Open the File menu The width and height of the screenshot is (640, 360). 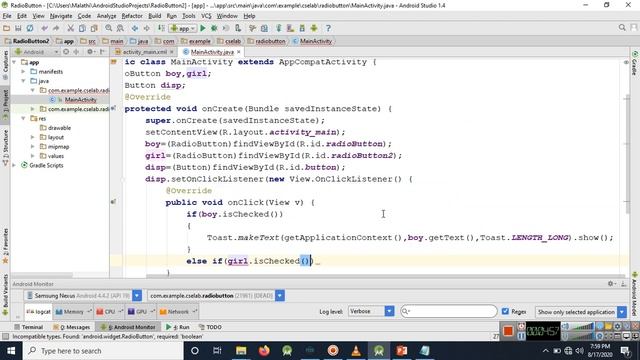pyautogui.click(x=7, y=16)
